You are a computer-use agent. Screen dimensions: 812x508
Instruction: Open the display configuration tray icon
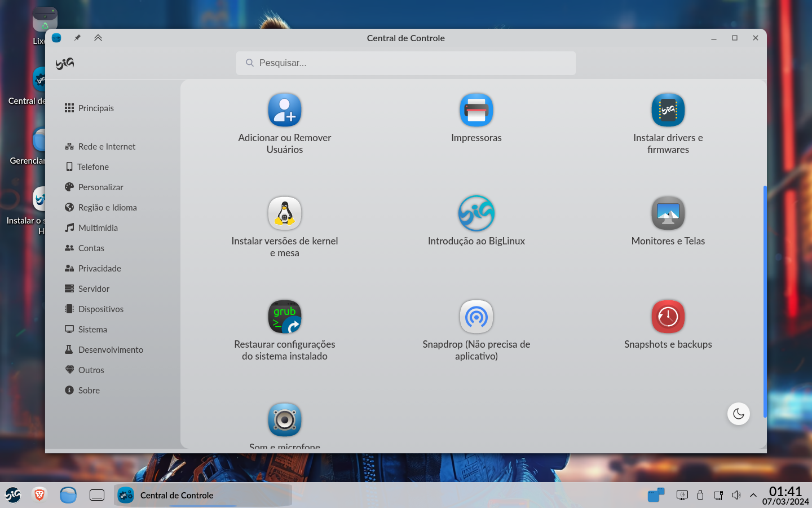tap(682, 495)
